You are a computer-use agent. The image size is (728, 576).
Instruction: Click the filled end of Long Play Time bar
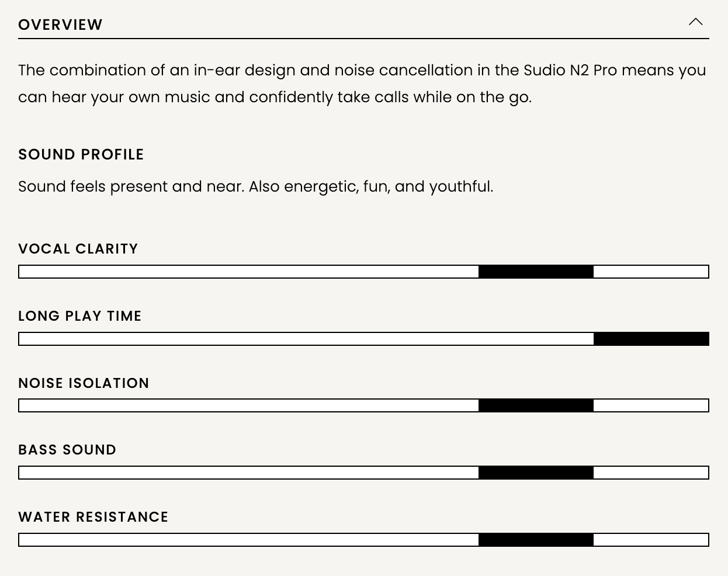click(x=651, y=339)
